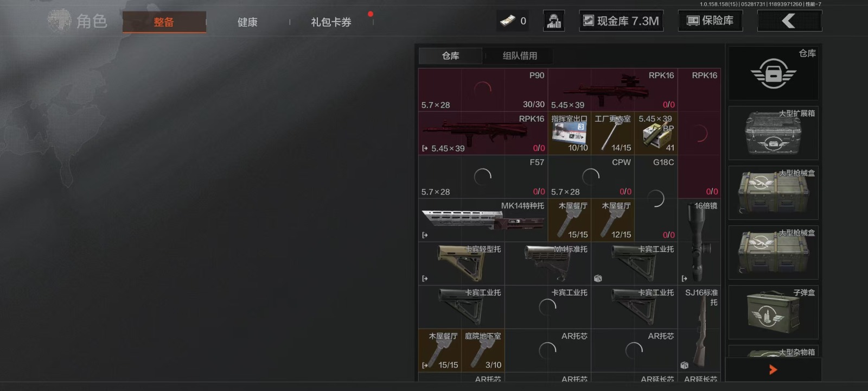Select the 仓库 inventory tab
The height and width of the screenshot is (391, 868).
pos(450,56)
